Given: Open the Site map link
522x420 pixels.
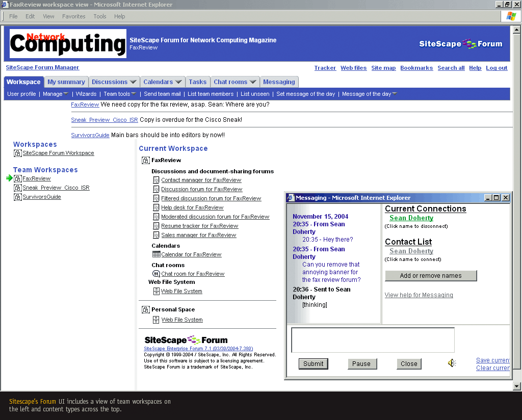Looking at the screenshot, I should (383, 68).
